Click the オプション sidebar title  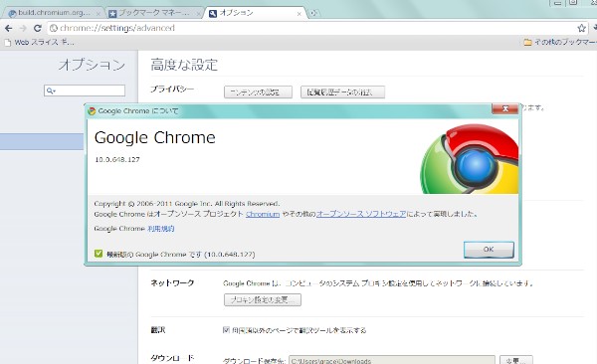tap(92, 65)
